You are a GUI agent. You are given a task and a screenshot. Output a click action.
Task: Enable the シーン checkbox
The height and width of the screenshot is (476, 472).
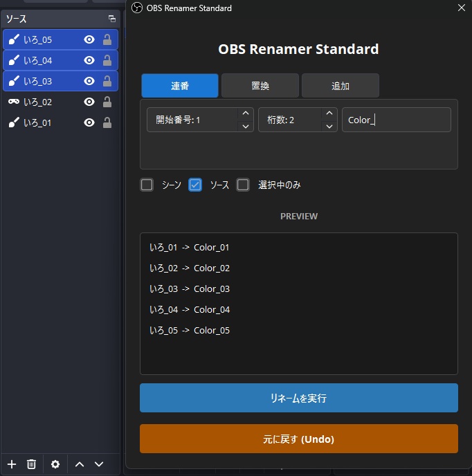147,185
